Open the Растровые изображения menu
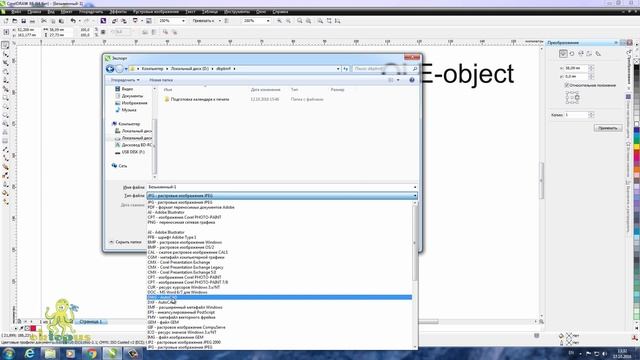Viewport: 640px width, 360px height. click(x=156, y=12)
